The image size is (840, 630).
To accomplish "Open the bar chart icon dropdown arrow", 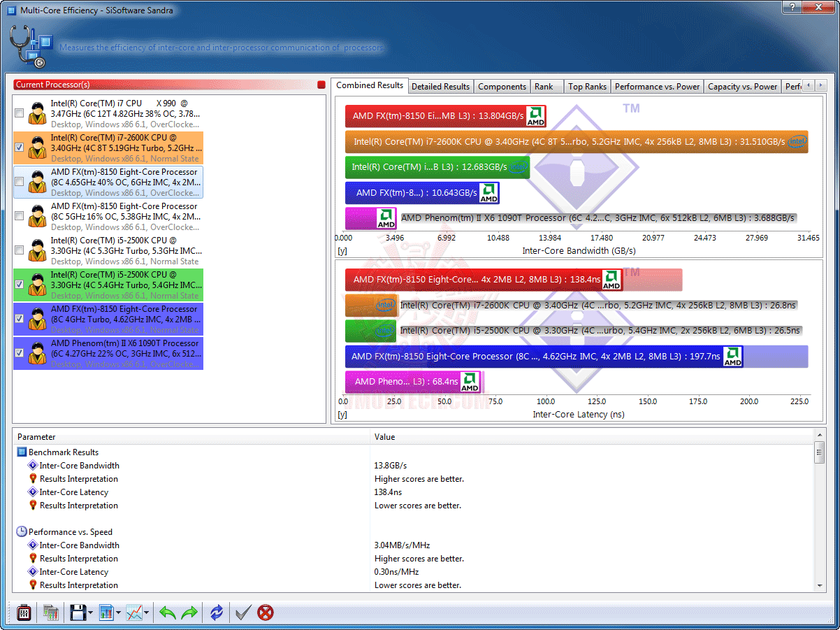I will 118,613.
